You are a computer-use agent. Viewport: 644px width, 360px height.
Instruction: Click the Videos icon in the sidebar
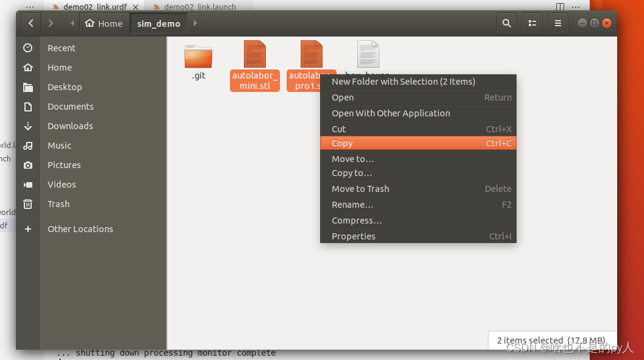coord(28,185)
